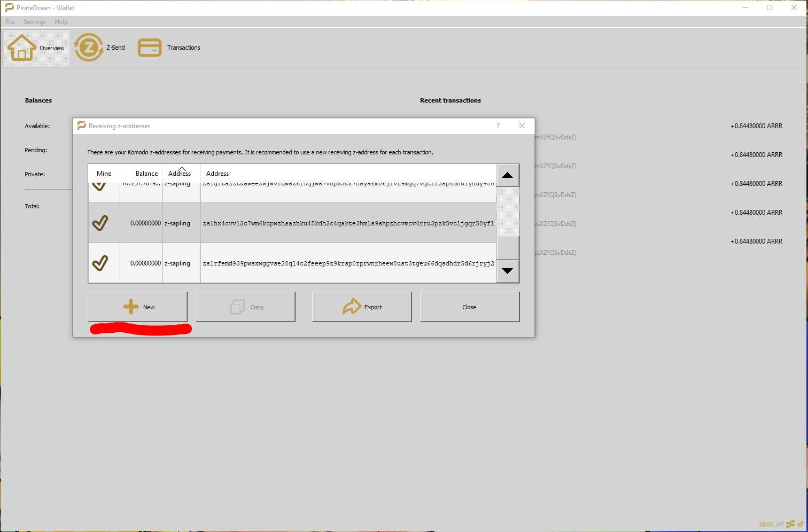Sort by the Address type column header
This screenshot has height=532, width=808.
(182, 174)
